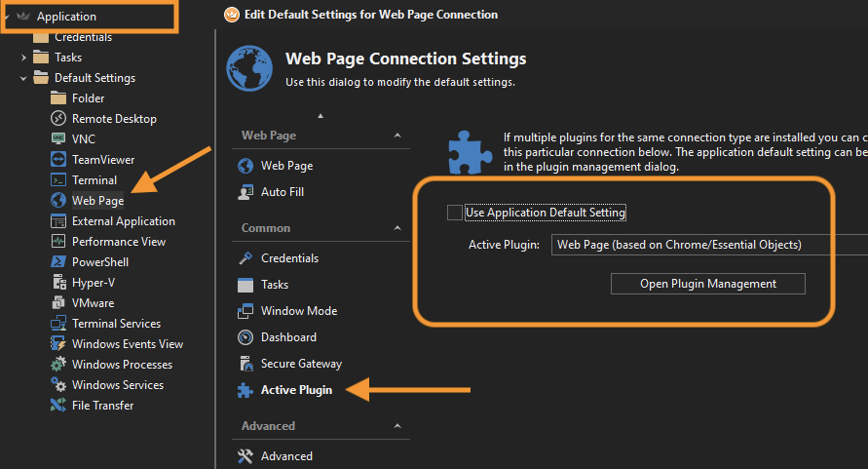Viewport: 868px width, 469px height.
Task: Select Web Page in Default Settings tree
Action: [x=97, y=201]
